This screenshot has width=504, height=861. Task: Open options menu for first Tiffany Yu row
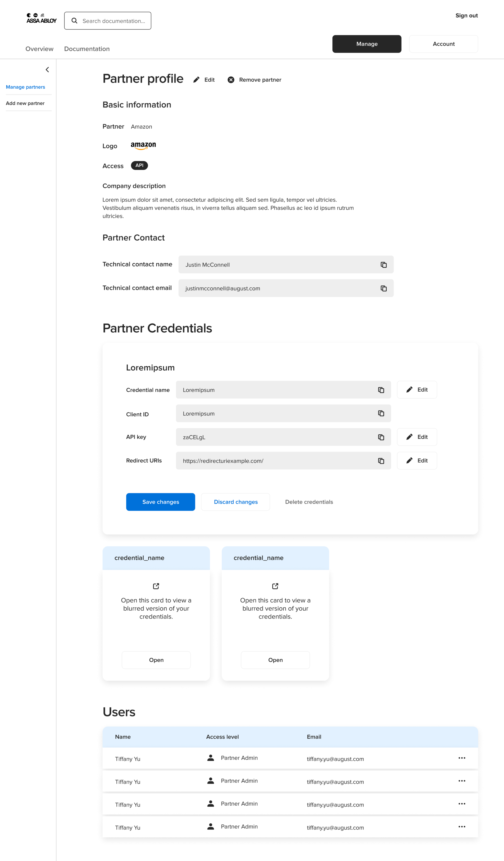point(462,758)
